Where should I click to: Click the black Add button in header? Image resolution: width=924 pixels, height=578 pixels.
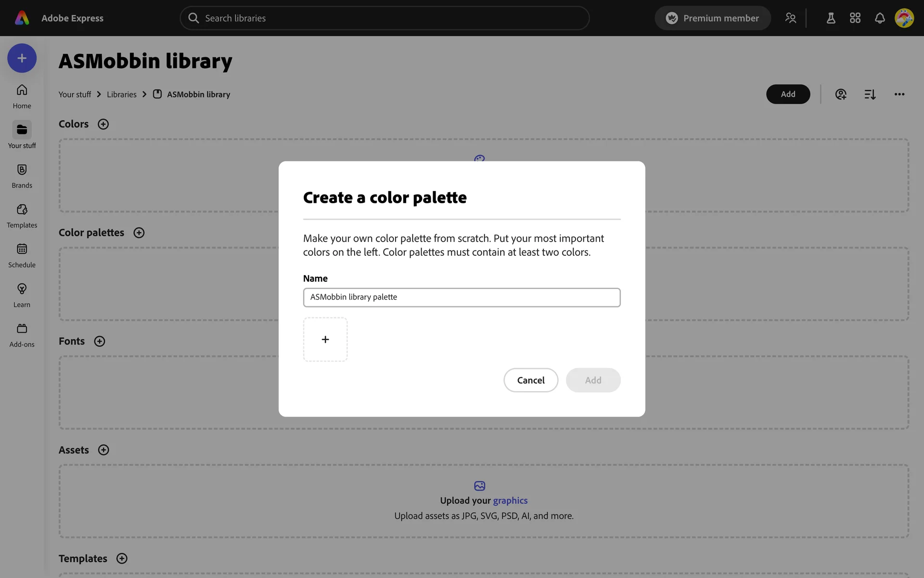click(x=788, y=94)
